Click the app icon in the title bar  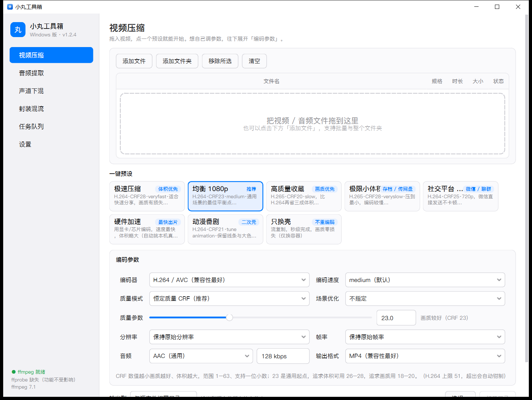coord(10,7)
